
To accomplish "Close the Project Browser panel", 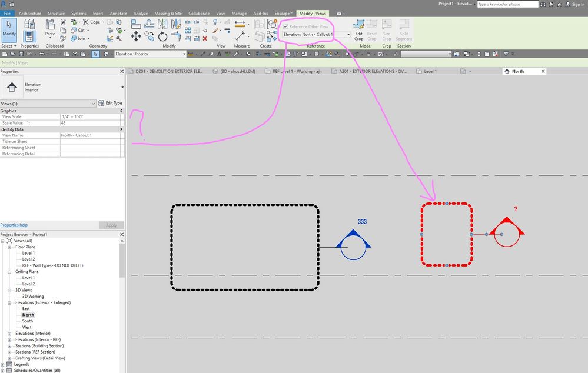I will 121,234.
